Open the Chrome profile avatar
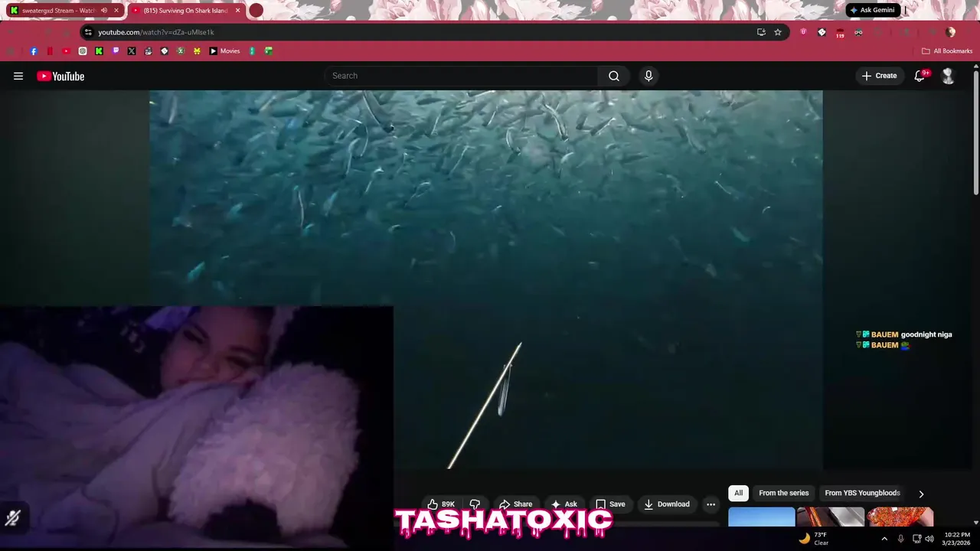This screenshot has height=551, width=980. 950,32
